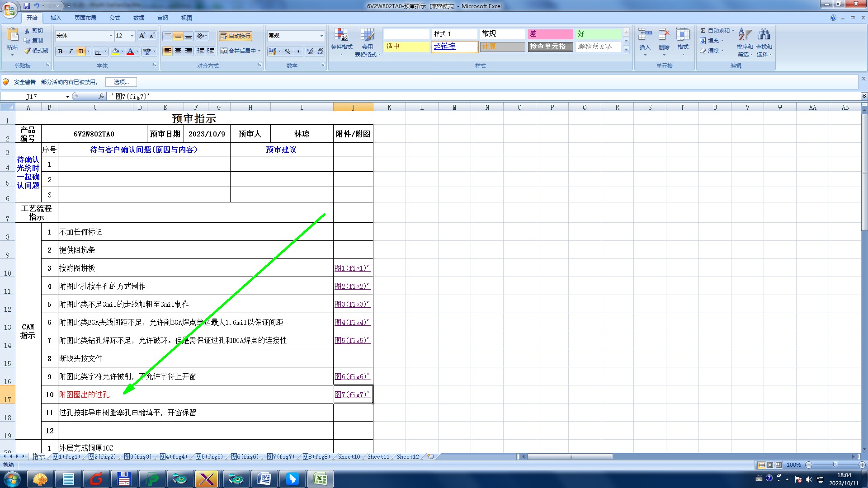Open the font name dropdown 宋体
Screen dimensions: 868x488
(111, 36)
